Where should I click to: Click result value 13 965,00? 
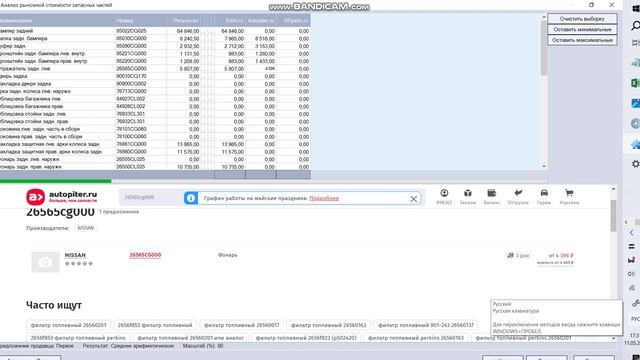pyautogui.click(x=188, y=144)
